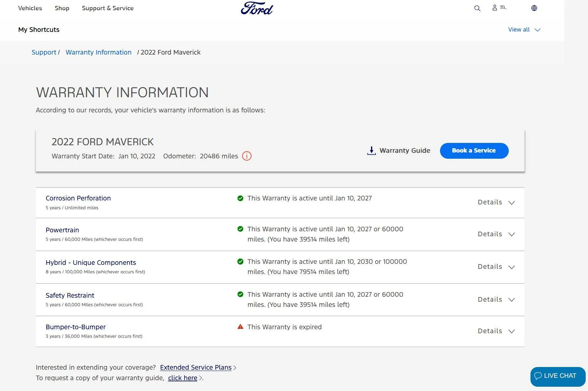Expand Hybrid - Unique Components details chevron
The width and height of the screenshot is (588, 391).
click(x=511, y=267)
